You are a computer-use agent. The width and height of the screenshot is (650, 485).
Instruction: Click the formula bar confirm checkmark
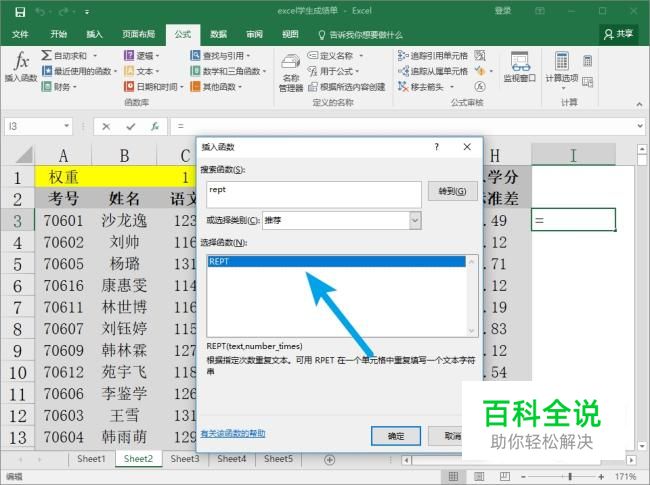(x=131, y=126)
